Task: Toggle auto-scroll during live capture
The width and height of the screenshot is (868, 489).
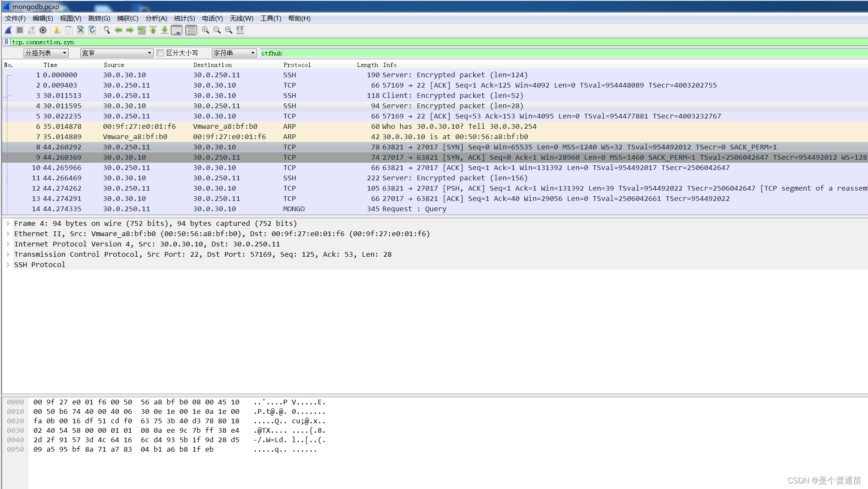Action: (176, 30)
